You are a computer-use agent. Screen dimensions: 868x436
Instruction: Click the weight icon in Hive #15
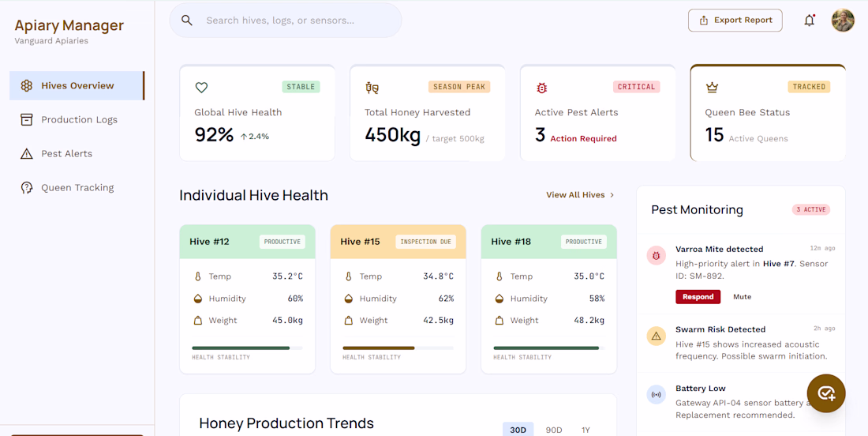348,320
